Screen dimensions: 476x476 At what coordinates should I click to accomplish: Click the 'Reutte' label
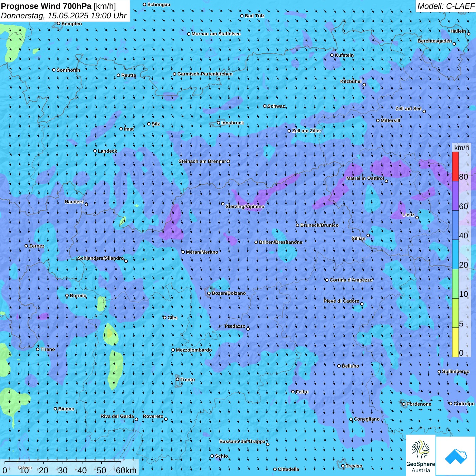coord(129,75)
